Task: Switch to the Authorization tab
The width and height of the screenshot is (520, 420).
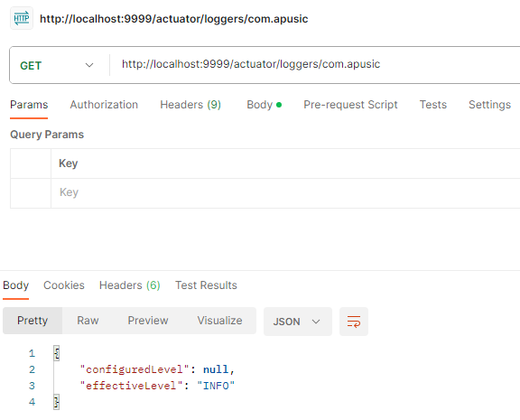Action: pyautogui.click(x=104, y=105)
